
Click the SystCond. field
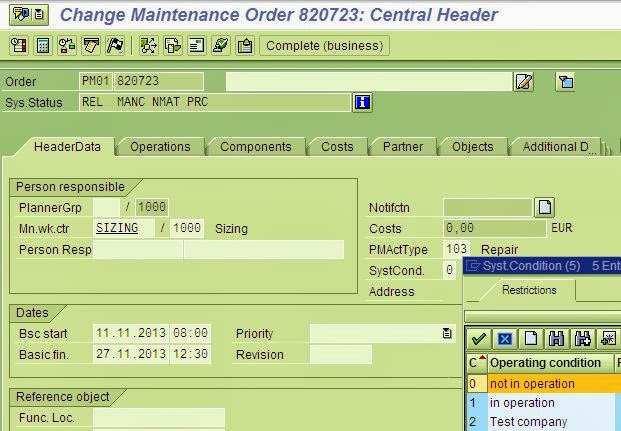(x=450, y=270)
